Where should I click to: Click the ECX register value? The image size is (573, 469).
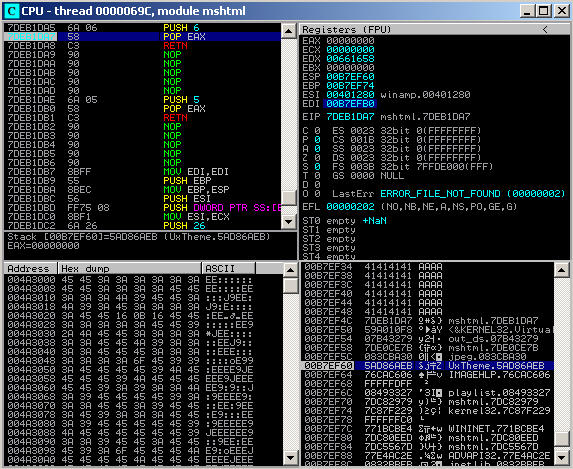coord(350,50)
